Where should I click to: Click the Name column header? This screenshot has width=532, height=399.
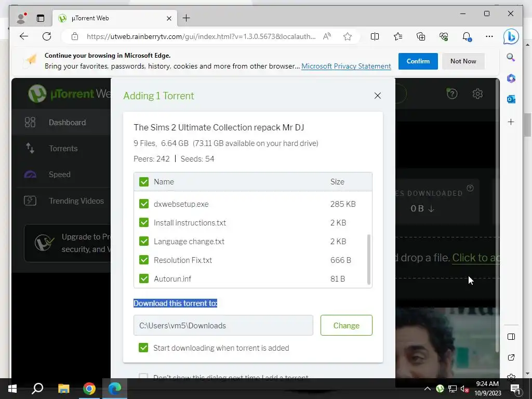pyautogui.click(x=164, y=182)
